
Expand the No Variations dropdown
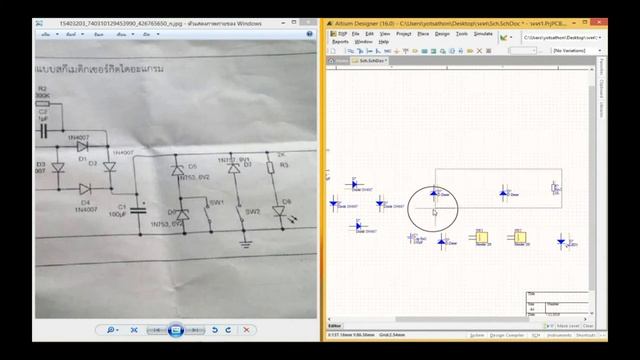click(600, 51)
